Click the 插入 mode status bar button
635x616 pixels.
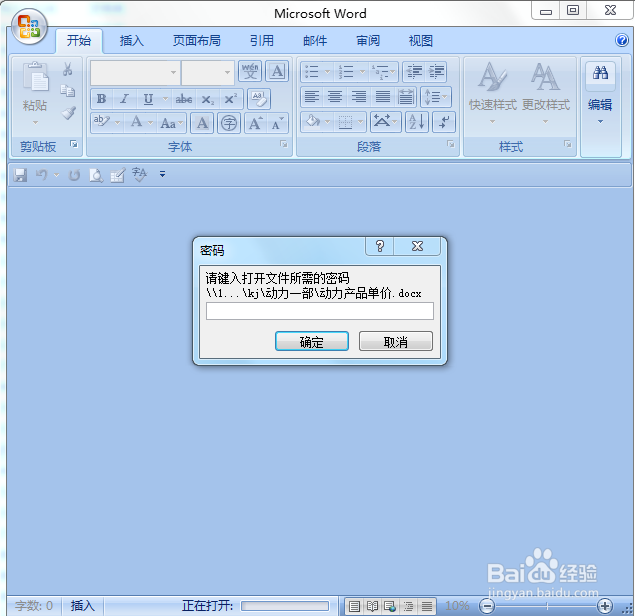tap(83, 606)
